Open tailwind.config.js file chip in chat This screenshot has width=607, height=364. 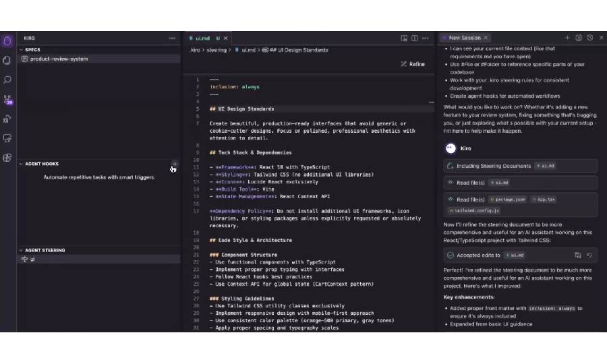tap(474, 211)
